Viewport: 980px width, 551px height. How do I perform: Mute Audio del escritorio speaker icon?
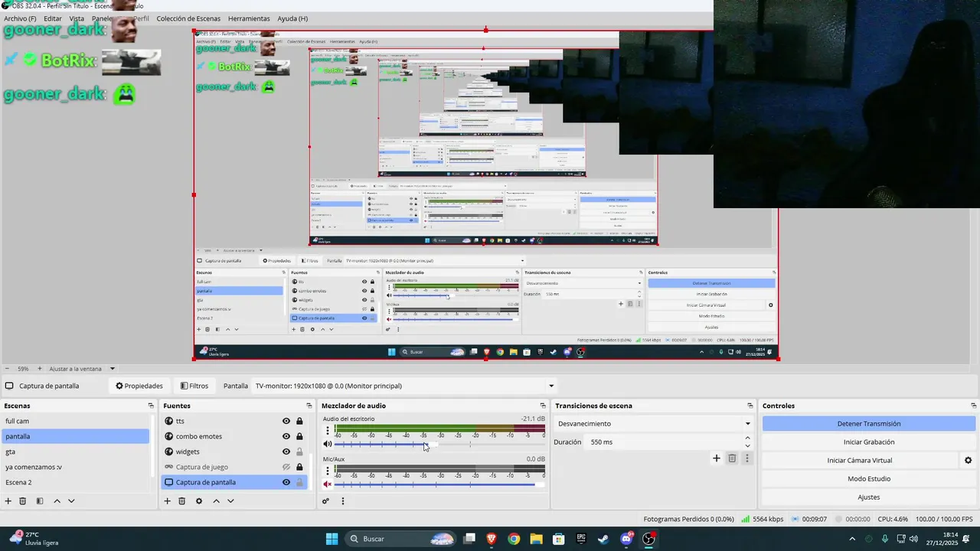[328, 444]
